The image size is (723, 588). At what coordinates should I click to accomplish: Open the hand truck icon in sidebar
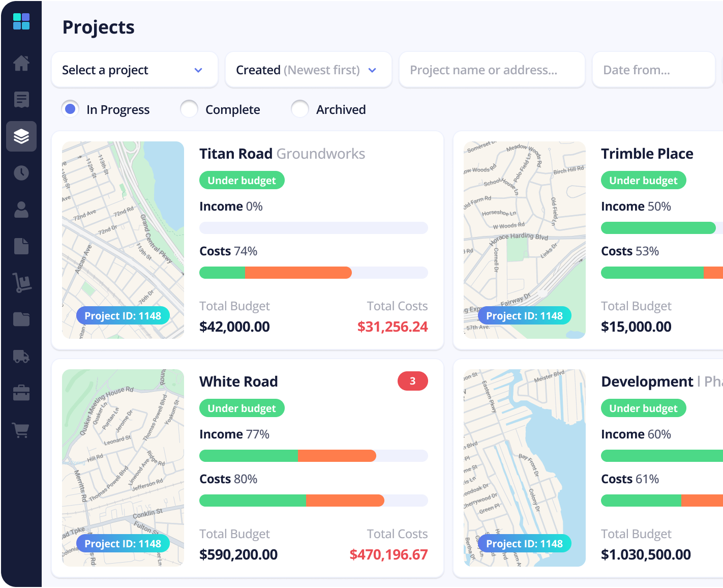click(x=21, y=283)
